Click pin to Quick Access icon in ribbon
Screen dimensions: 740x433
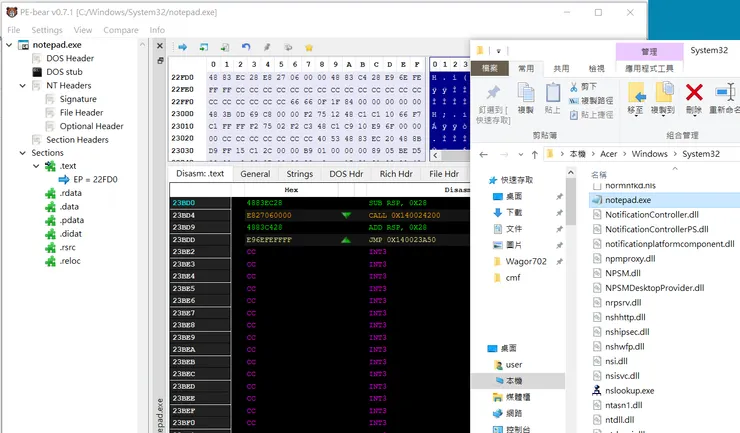pos(493,93)
